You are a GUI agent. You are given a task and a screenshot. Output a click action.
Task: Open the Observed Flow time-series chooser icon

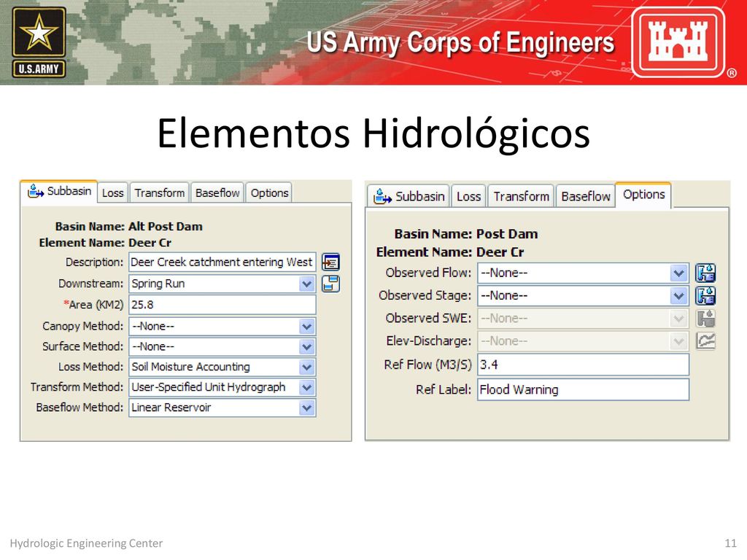click(705, 273)
